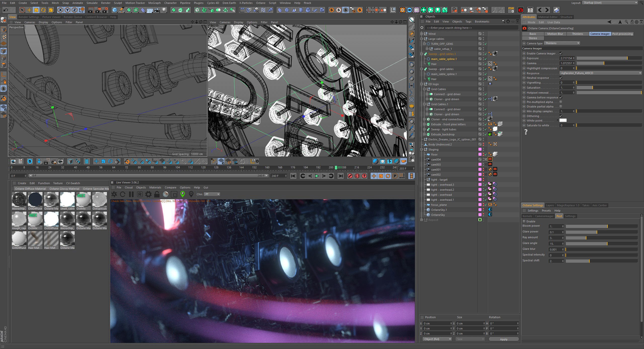Toggle Gamma Before Response checkbox
The image size is (644, 349).
tap(560, 98)
